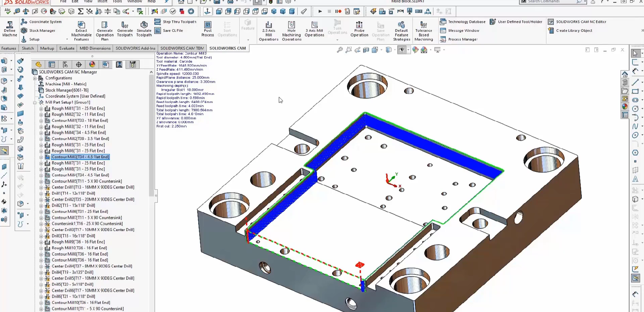Expand Contour Mill1 T33 operation
The width and height of the screenshot is (644, 312).
tap(41, 120)
